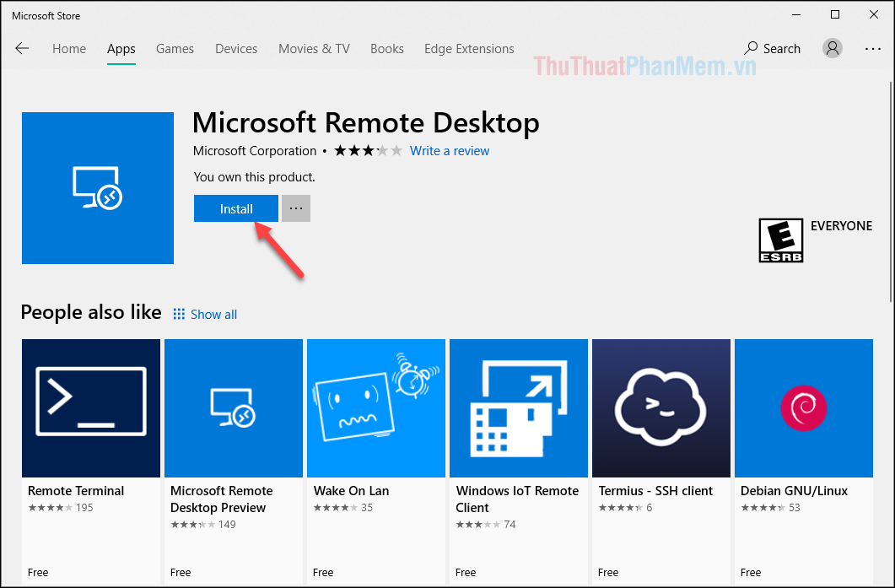Viewport: 895px width, 588px height.
Task: Click the Microsoft Remote Desktop app icon
Action: click(97, 187)
